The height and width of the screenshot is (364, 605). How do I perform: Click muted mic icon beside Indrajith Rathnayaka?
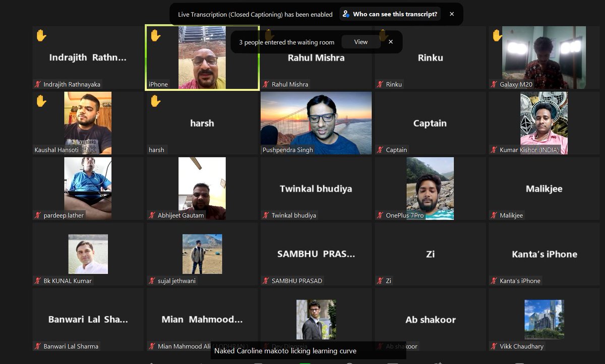38,84
